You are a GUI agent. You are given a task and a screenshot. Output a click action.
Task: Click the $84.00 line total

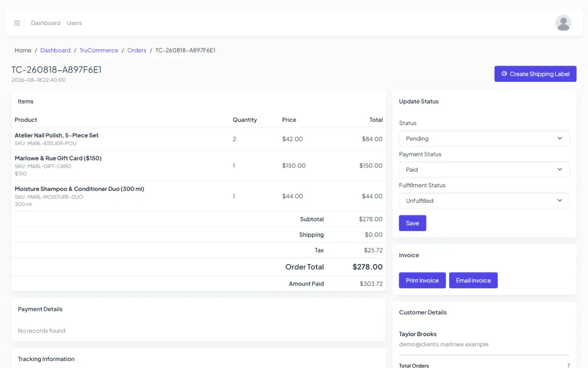[x=372, y=139]
